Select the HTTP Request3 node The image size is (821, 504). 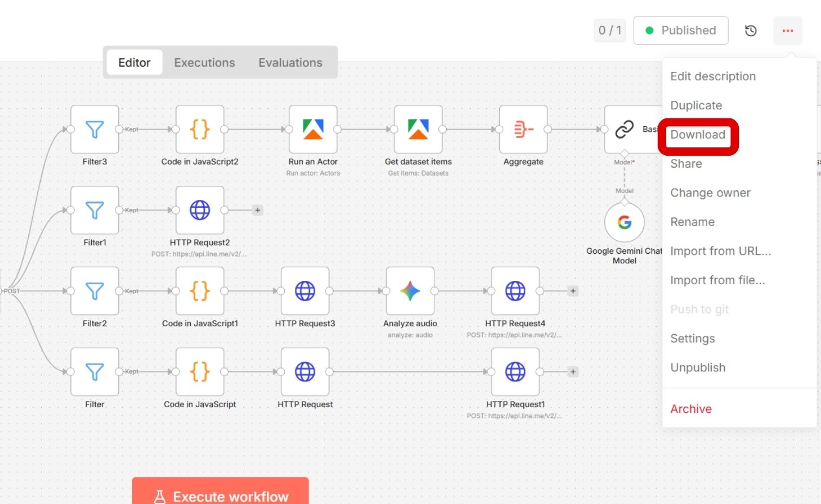(x=305, y=291)
